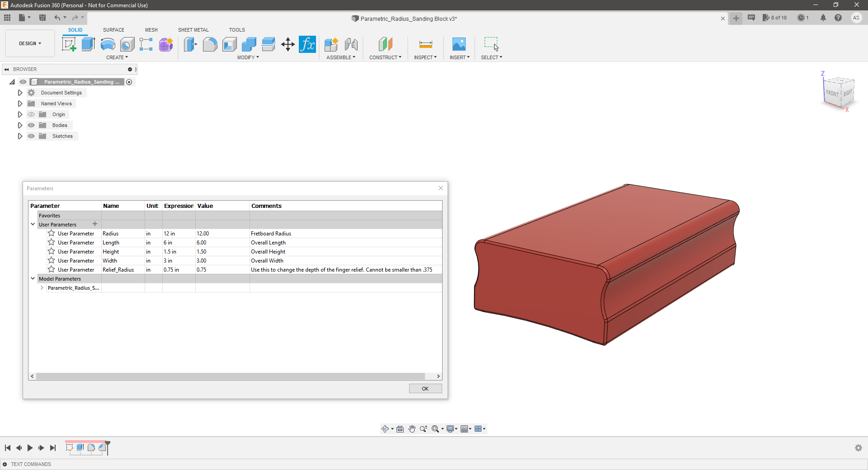Screen dimensions: 868x470
Task: Open the Measure tool under Inspect
Action: (x=425, y=44)
